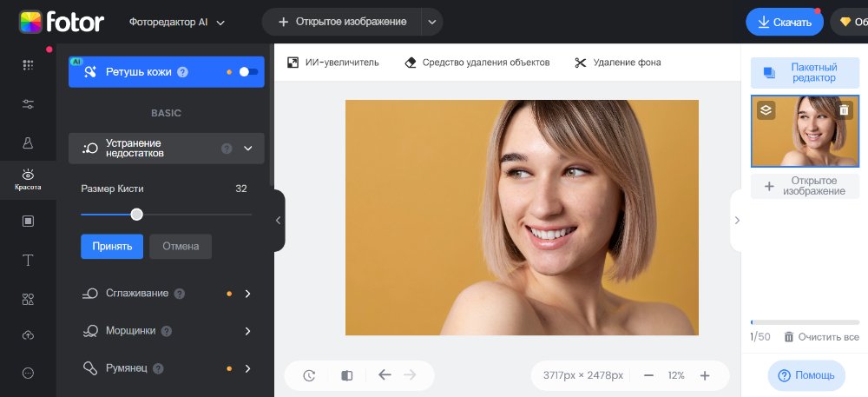Expand the Румянец section arrow
This screenshot has height=397, width=868.
tap(248, 368)
